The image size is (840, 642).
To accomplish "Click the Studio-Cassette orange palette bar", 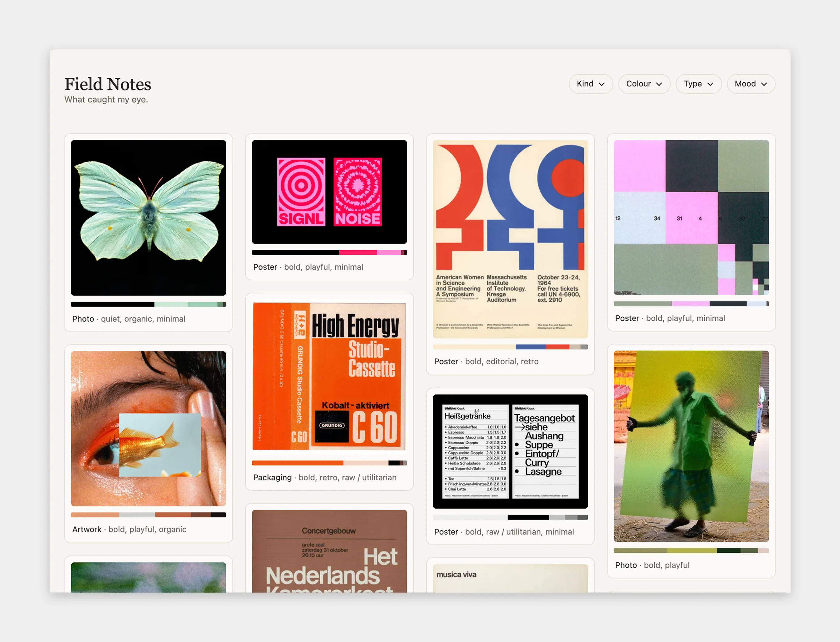I will tap(329, 463).
